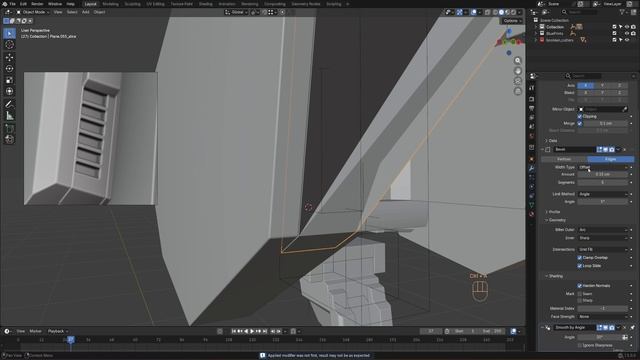Open the Miter Inner Sharp dropdown
Viewport: 640px width, 360px height.
tap(602, 238)
